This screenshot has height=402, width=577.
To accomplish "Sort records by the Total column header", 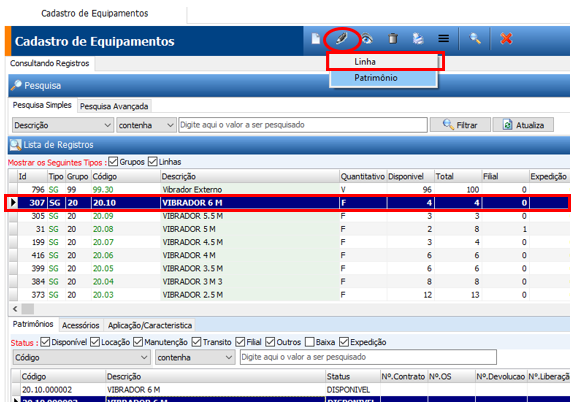I will coord(458,176).
